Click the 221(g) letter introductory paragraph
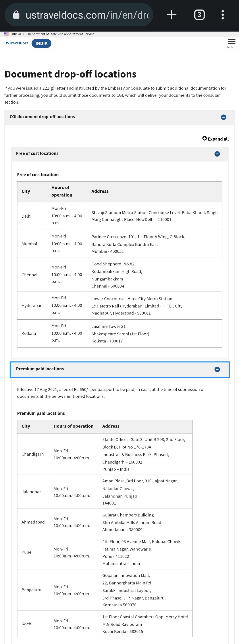The image size is (239, 644). (x=115, y=95)
